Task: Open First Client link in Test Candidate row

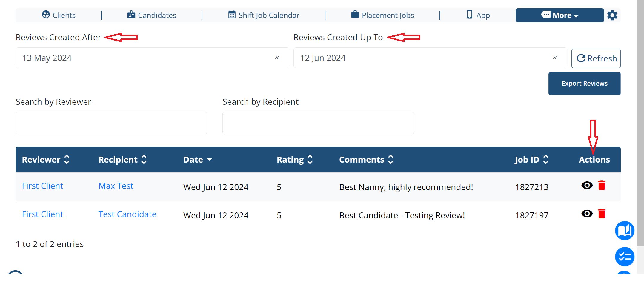Action: click(42, 214)
